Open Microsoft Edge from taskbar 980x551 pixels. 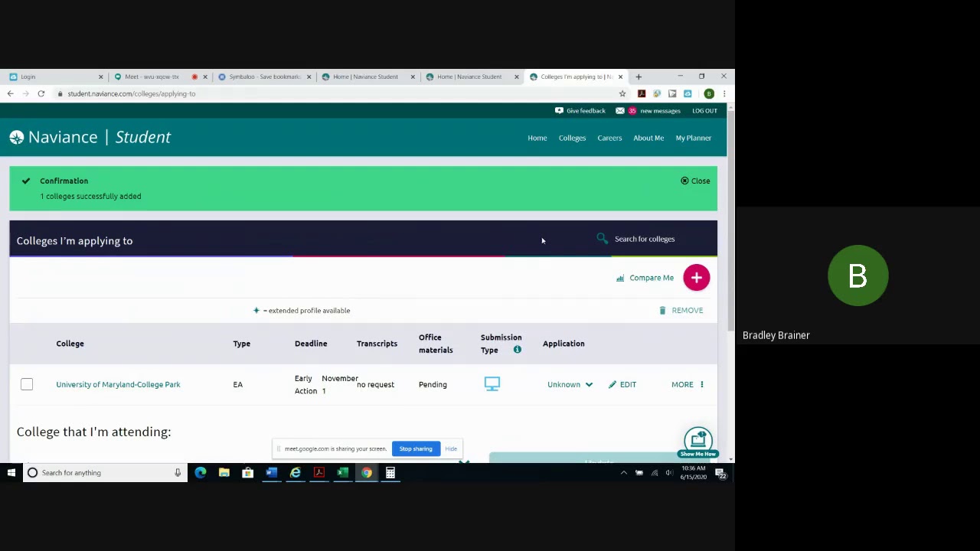click(201, 473)
